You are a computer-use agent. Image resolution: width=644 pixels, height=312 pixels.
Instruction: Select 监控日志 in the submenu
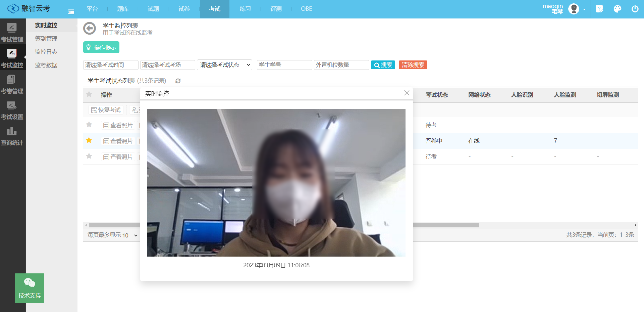pyautogui.click(x=46, y=52)
